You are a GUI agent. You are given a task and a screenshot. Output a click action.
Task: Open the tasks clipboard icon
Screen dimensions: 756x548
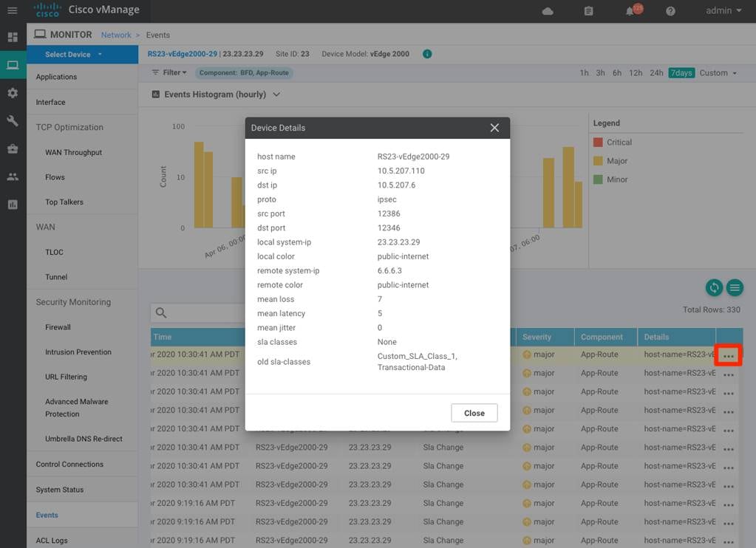click(x=588, y=11)
